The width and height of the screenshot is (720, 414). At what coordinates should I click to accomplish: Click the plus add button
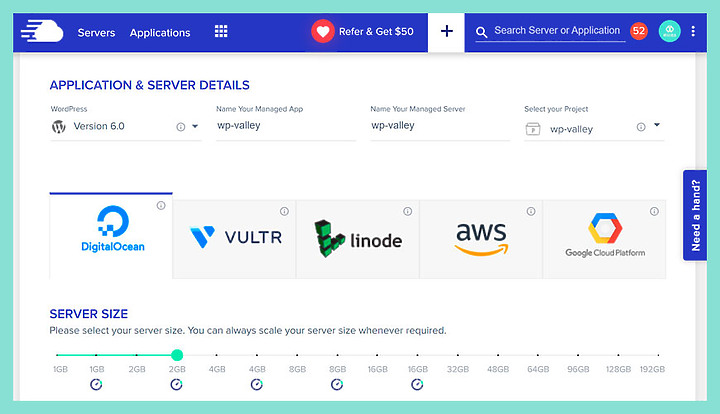(x=446, y=31)
